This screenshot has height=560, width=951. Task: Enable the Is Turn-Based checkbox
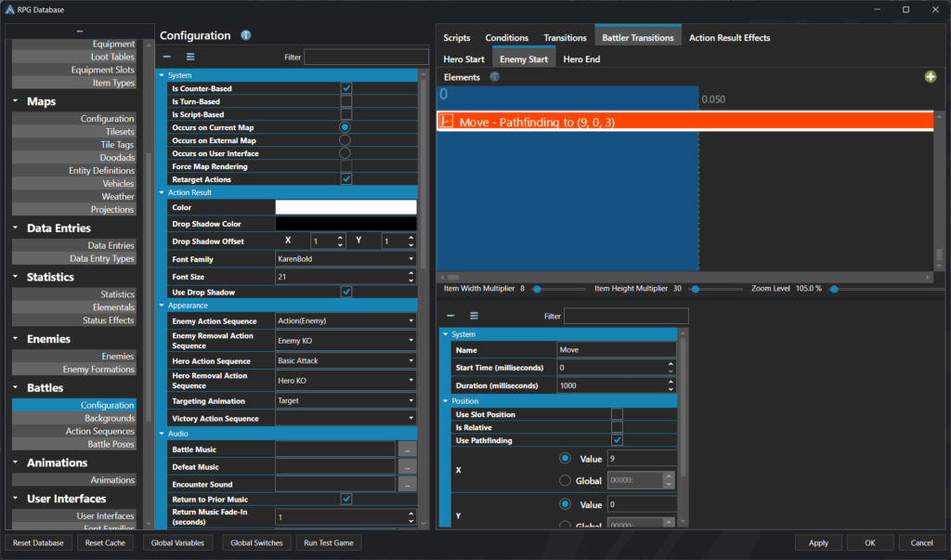click(345, 101)
